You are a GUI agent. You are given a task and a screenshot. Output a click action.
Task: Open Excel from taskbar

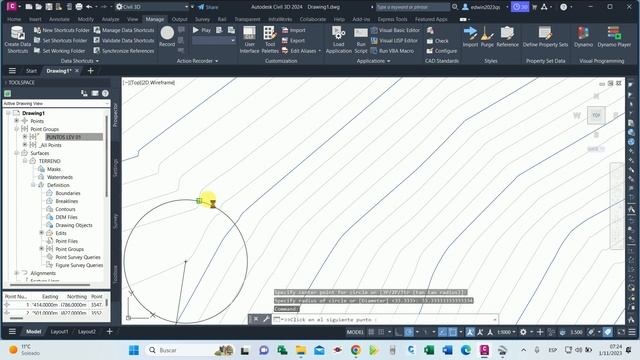tap(429, 350)
